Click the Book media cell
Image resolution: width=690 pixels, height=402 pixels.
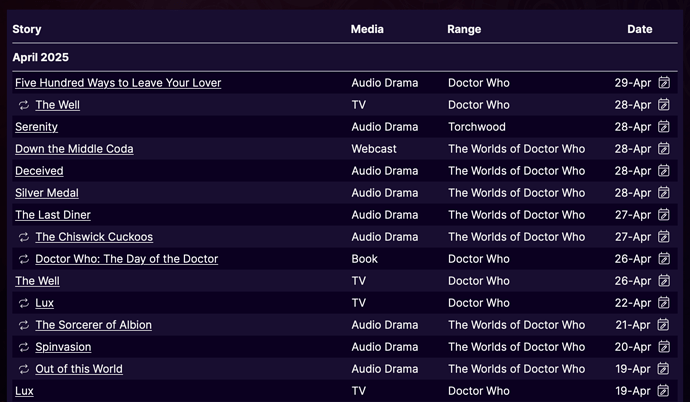[364, 259]
